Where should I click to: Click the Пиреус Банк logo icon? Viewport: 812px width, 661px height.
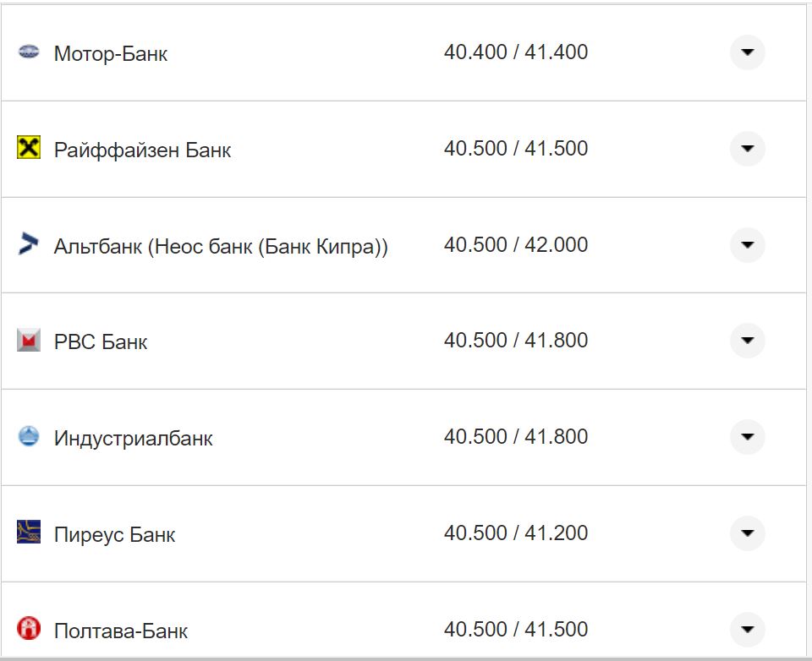[29, 533]
